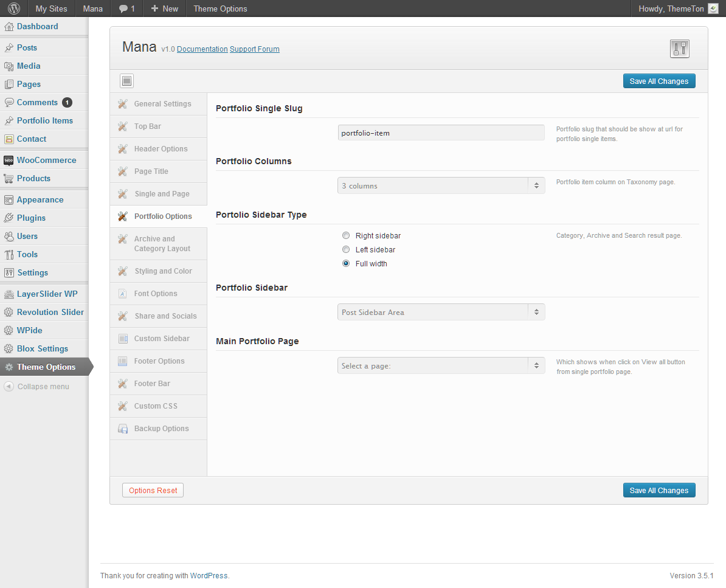This screenshot has height=588, width=726.
Task: Open the Documentation link
Action: pyautogui.click(x=202, y=49)
